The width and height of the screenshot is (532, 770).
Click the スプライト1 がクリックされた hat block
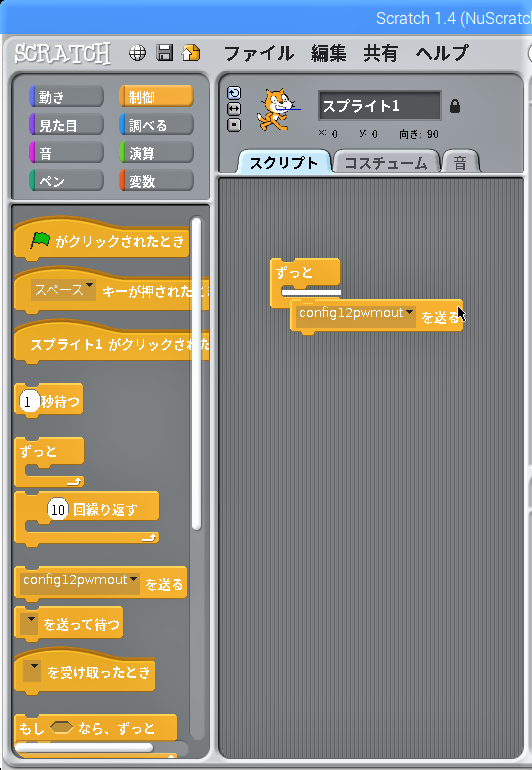point(112,343)
